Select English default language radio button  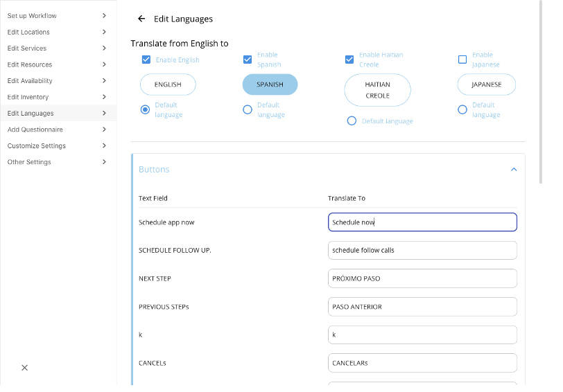click(x=145, y=109)
